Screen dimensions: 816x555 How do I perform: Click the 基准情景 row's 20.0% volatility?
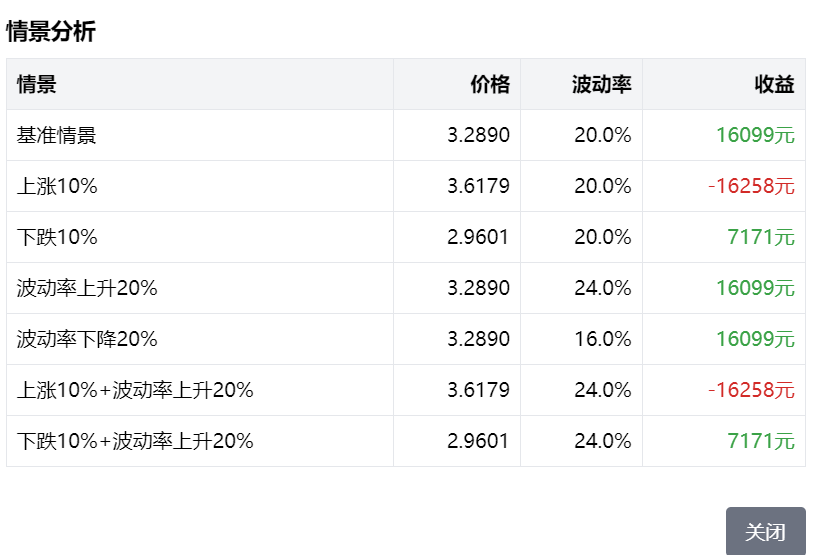point(602,135)
